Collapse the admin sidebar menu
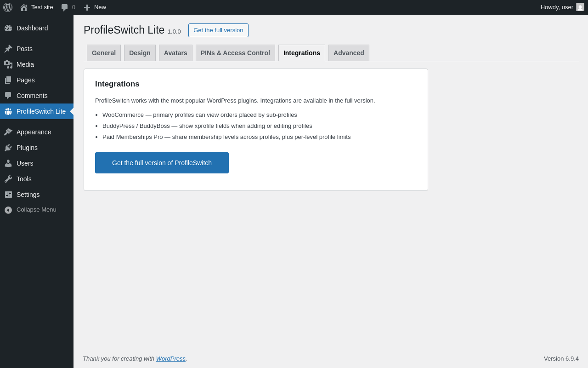Image resolution: width=588 pixels, height=368 pixels. (37, 210)
